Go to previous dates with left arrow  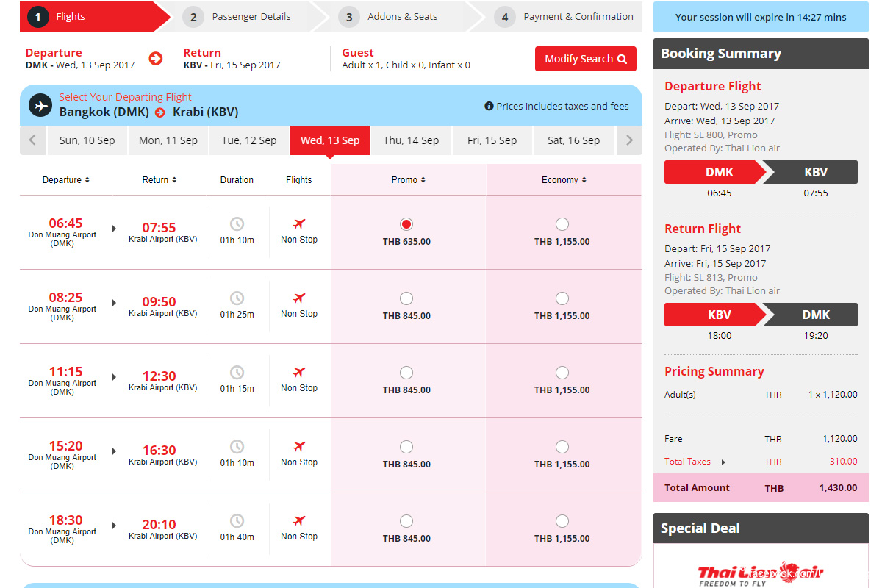point(32,140)
